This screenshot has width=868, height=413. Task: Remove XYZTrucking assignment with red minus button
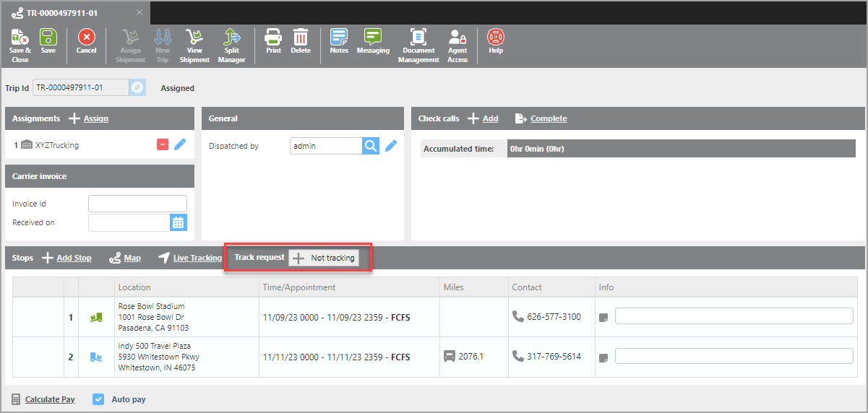coord(163,145)
